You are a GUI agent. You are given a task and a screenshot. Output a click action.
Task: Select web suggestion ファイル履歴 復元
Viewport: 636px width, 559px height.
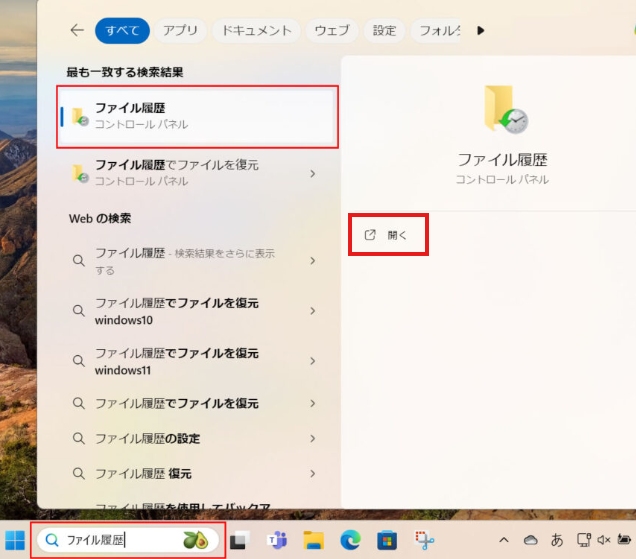coord(198,473)
